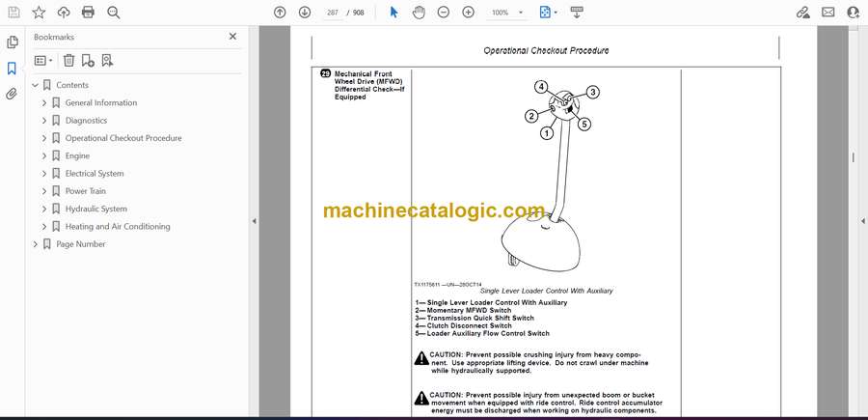Collapse left navigation pane arrow

[x=254, y=221]
